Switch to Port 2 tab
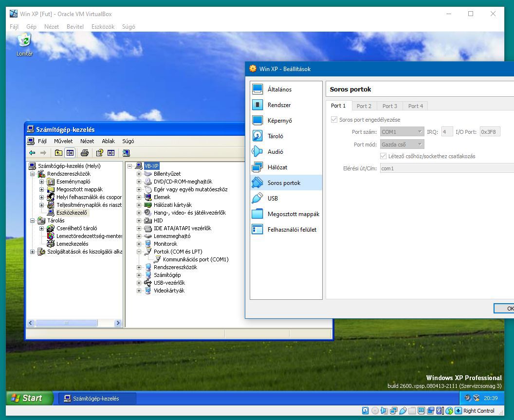The height and width of the screenshot is (420, 514). point(364,106)
